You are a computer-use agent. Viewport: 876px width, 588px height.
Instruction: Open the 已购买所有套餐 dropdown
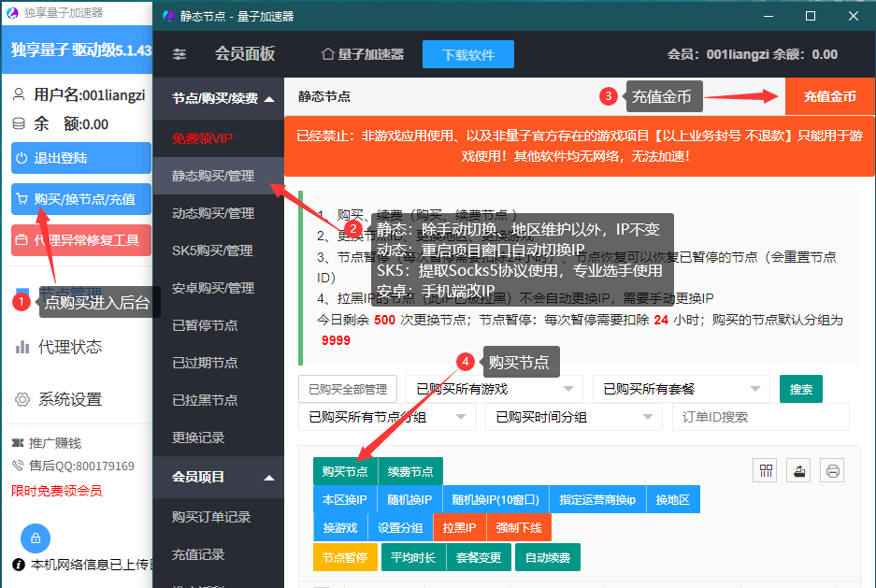pyautogui.click(x=681, y=389)
